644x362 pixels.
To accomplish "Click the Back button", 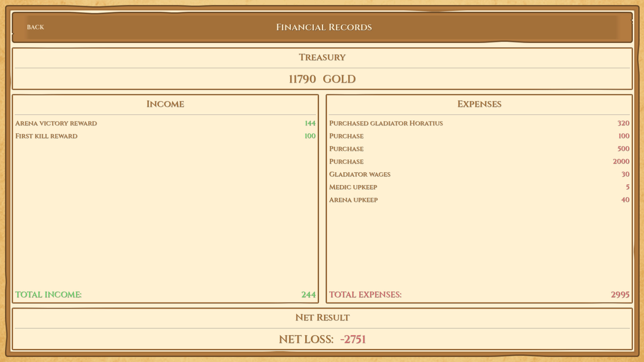I will pos(35,27).
